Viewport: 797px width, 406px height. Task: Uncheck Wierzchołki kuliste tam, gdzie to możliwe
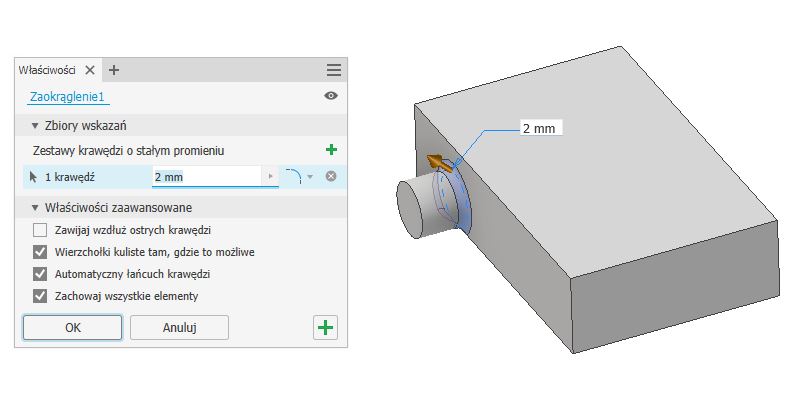(x=41, y=252)
